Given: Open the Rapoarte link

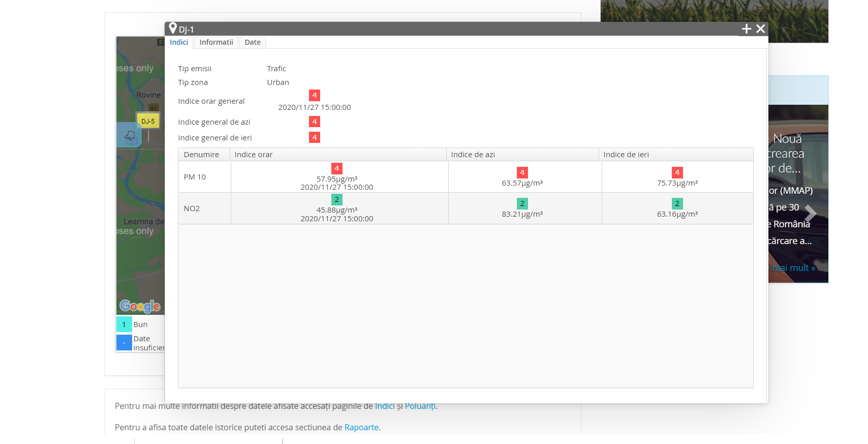Looking at the screenshot, I should (361, 427).
